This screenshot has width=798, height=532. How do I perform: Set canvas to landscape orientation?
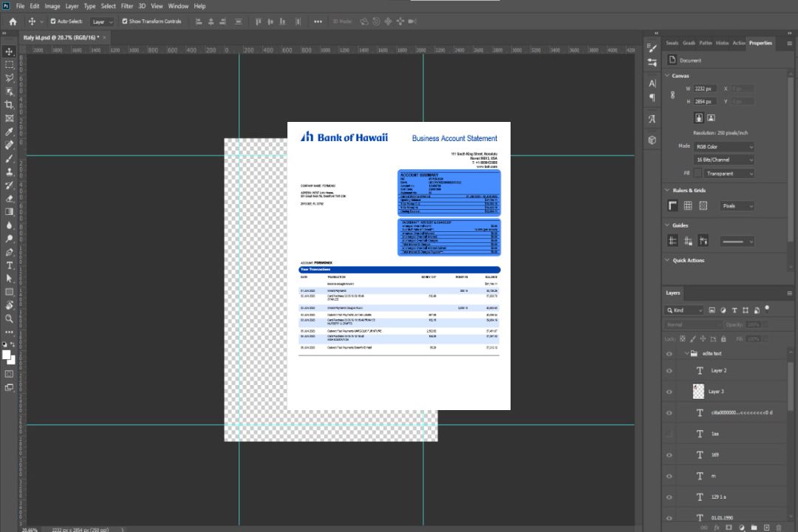(x=711, y=117)
